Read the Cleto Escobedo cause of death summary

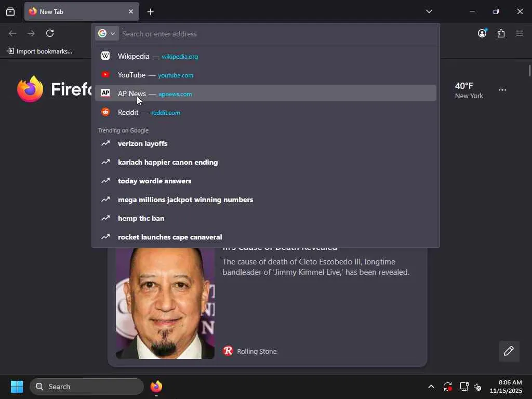point(316,267)
